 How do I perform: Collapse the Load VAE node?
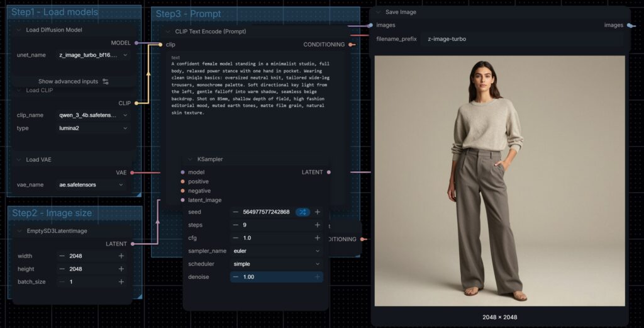[19, 160]
